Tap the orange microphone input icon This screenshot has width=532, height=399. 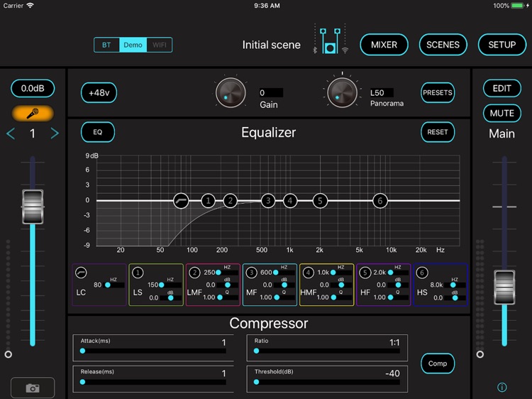tap(33, 114)
